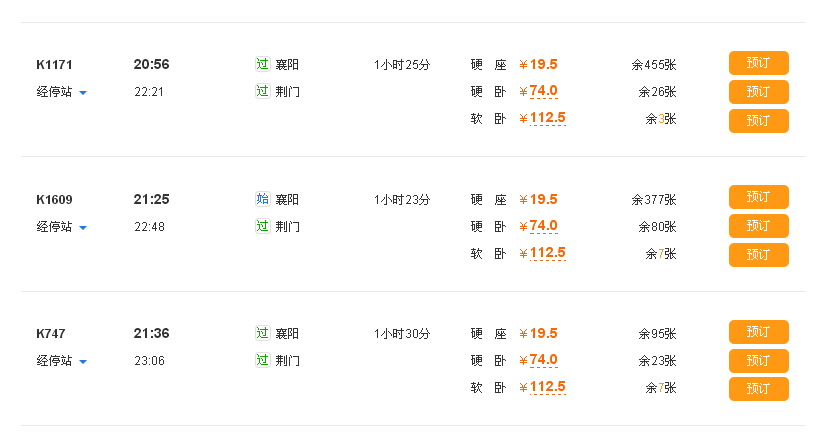This screenshot has width=819, height=436.
Task: Click the K1609 soft sleeper price ¥112.5
Action: coord(542,253)
